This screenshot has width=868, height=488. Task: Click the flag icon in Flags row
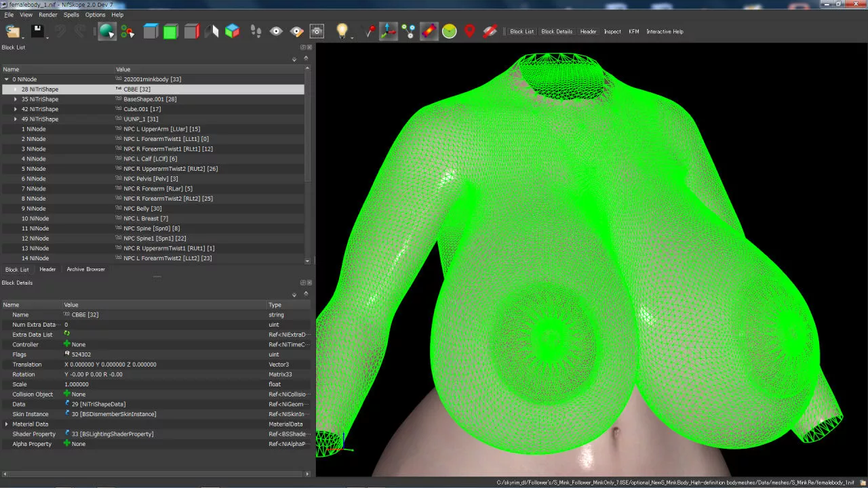click(67, 354)
